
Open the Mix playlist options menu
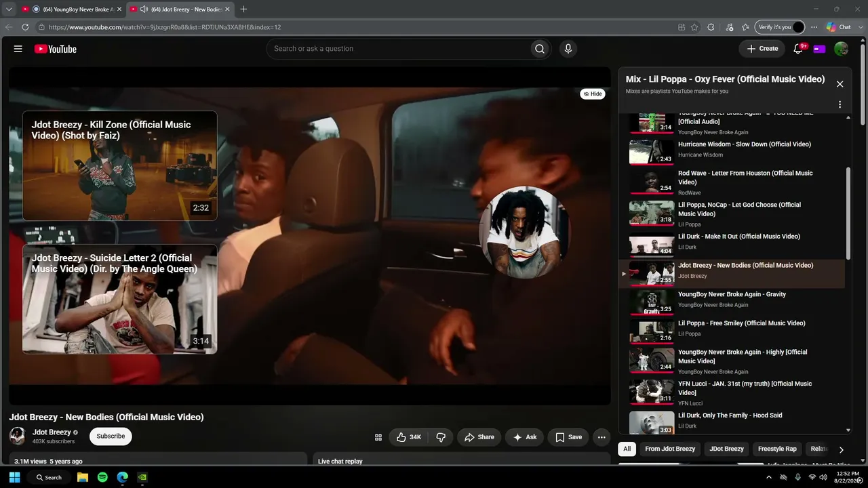coord(840,104)
